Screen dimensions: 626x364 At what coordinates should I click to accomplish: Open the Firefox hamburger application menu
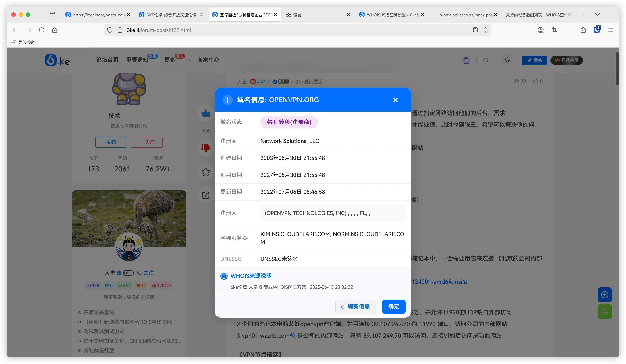610,30
